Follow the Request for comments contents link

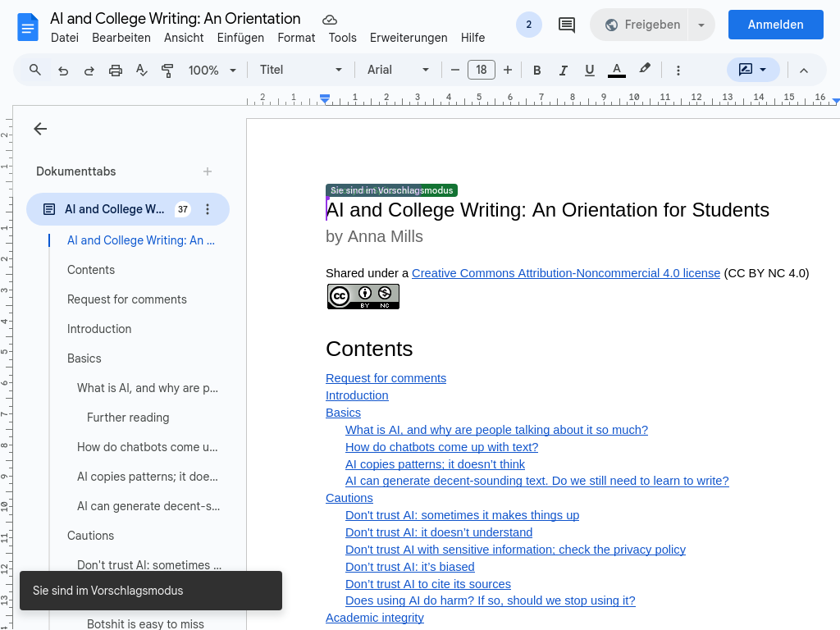386,378
